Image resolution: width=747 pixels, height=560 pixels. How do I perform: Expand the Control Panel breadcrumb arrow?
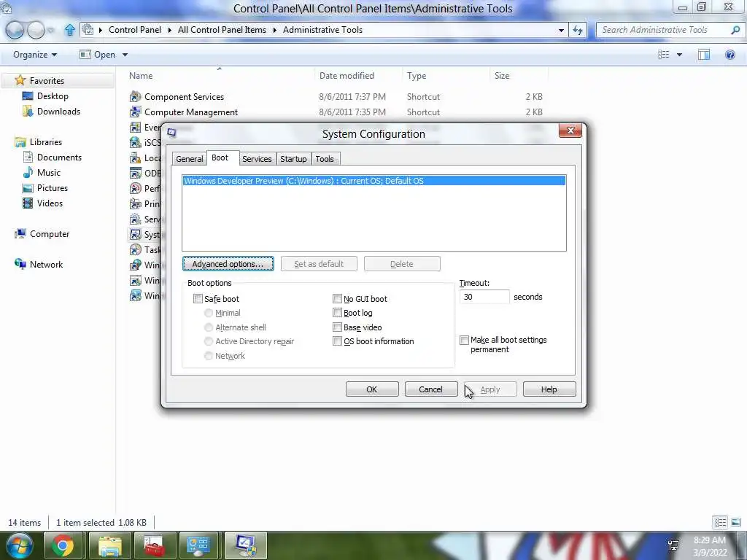[x=169, y=30]
